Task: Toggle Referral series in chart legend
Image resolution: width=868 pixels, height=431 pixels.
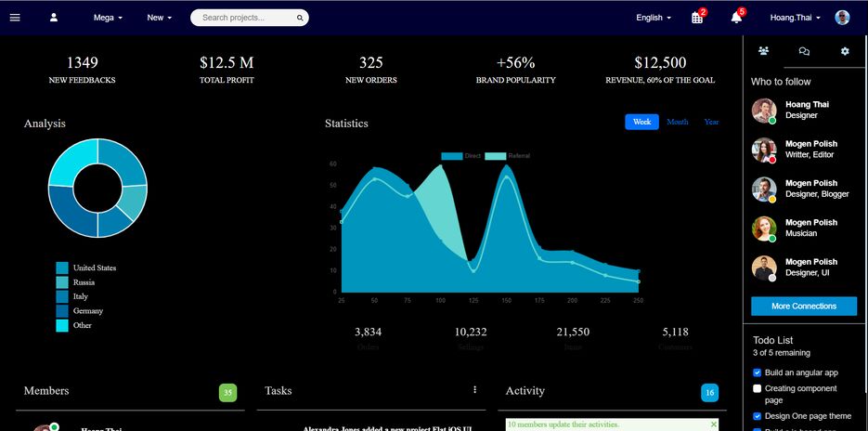Action: [x=508, y=156]
